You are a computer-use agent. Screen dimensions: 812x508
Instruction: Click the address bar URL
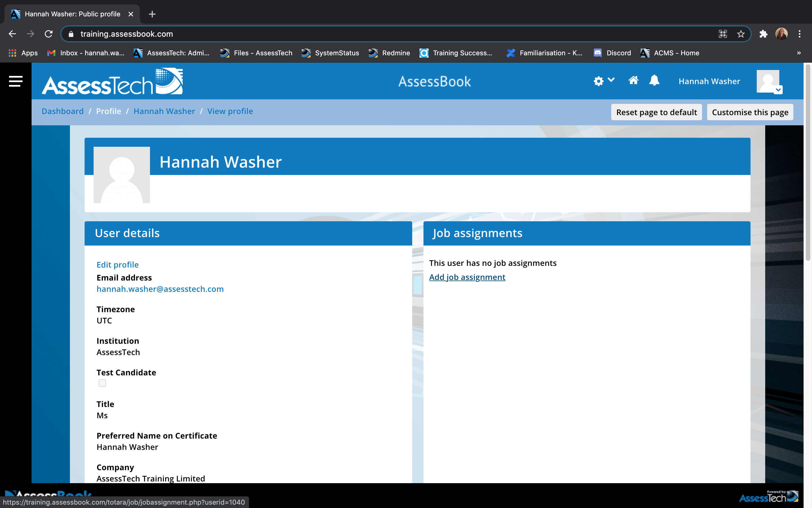pyautogui.click(x=127, y=34)
